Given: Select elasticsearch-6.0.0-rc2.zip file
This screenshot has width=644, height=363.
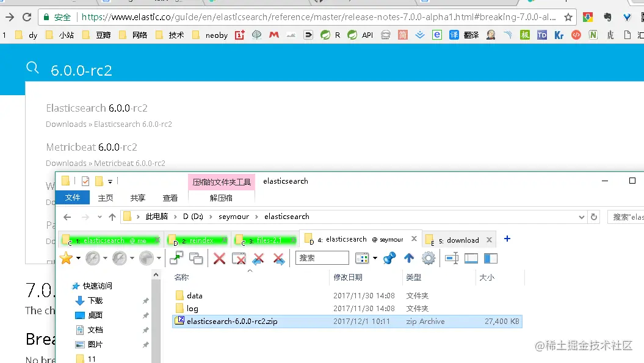Looking at the screenshot, I should click(347, 321).
